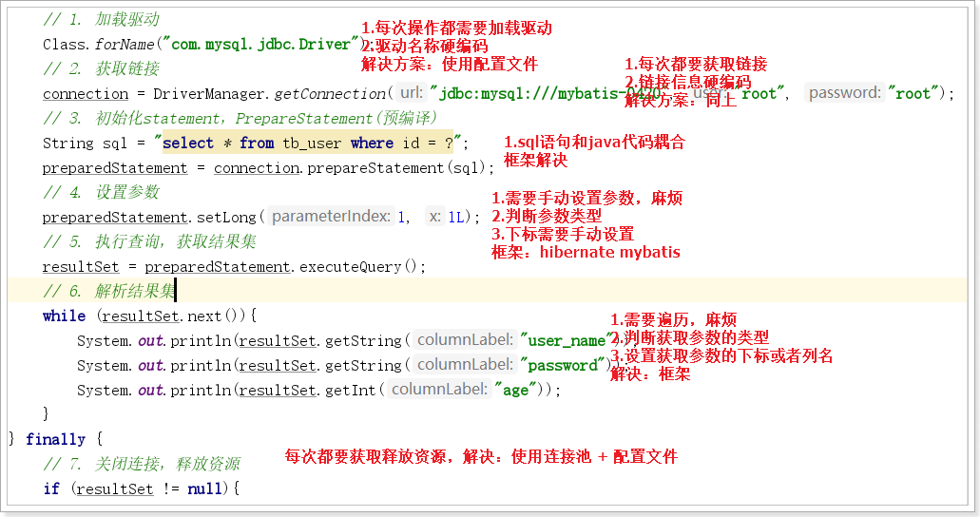Click red note "2.判断参数类型"
The height and width of the screenshot is (517, 980).
pos(547,217)
